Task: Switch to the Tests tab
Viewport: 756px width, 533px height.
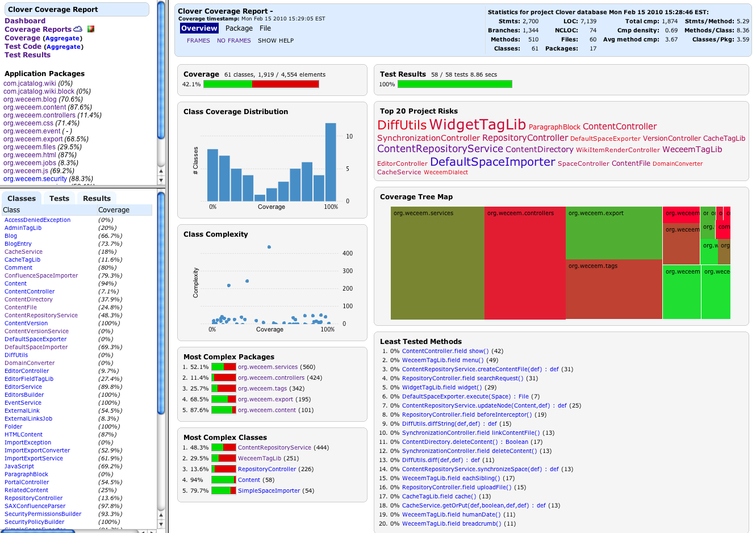Action: 59,199
